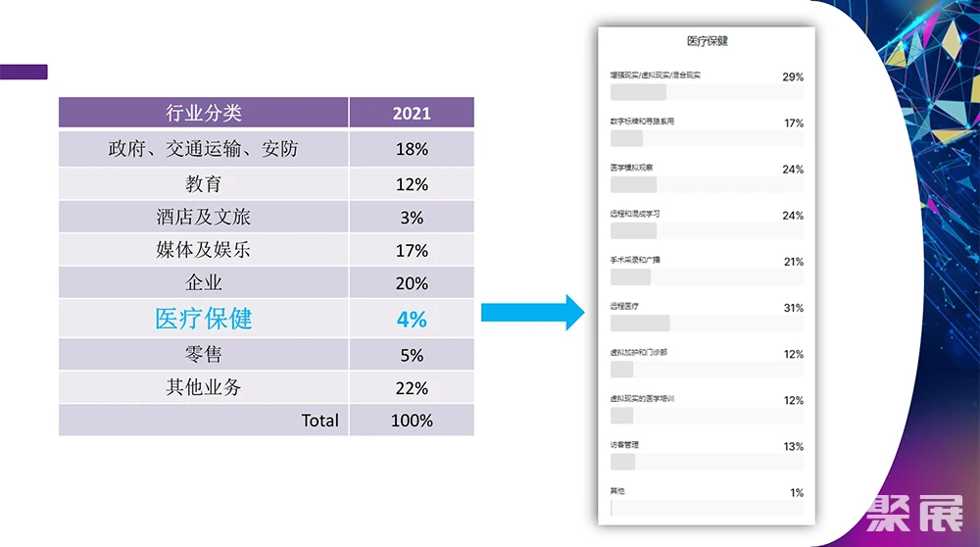The width and height of the screenshot is (980, 547).
Task: Click the 手术采录和广播 progress bar
Action: click(x=707, y=277)
